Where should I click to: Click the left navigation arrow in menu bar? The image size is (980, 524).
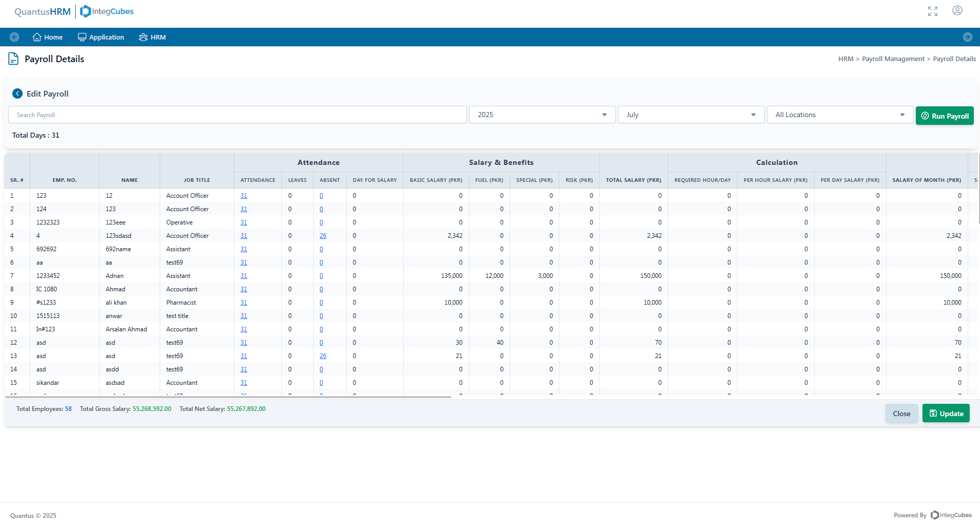pos(14,37)
